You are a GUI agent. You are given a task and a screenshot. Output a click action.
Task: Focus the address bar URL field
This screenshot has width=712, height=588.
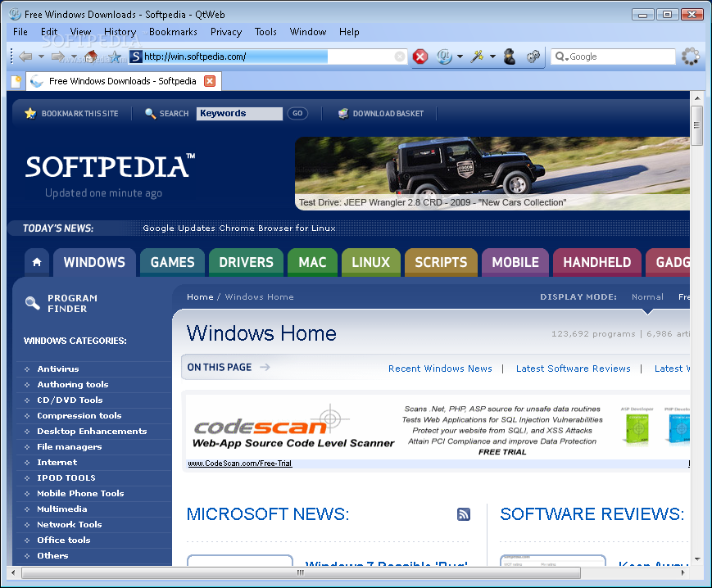(269, 57)
